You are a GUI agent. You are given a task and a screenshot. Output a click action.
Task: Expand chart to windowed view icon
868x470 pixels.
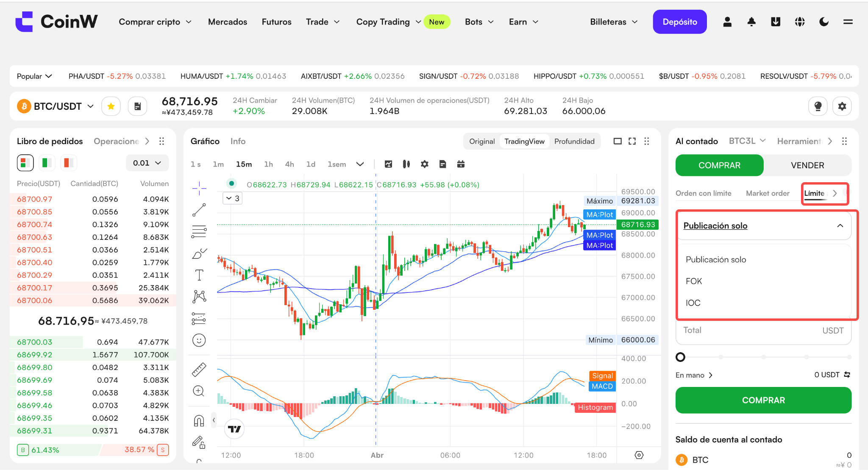pyautogui.click(x=618, y=141)
